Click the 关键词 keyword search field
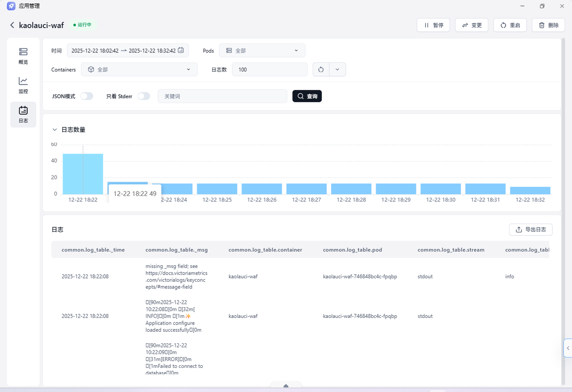 (x=223, y=96)
